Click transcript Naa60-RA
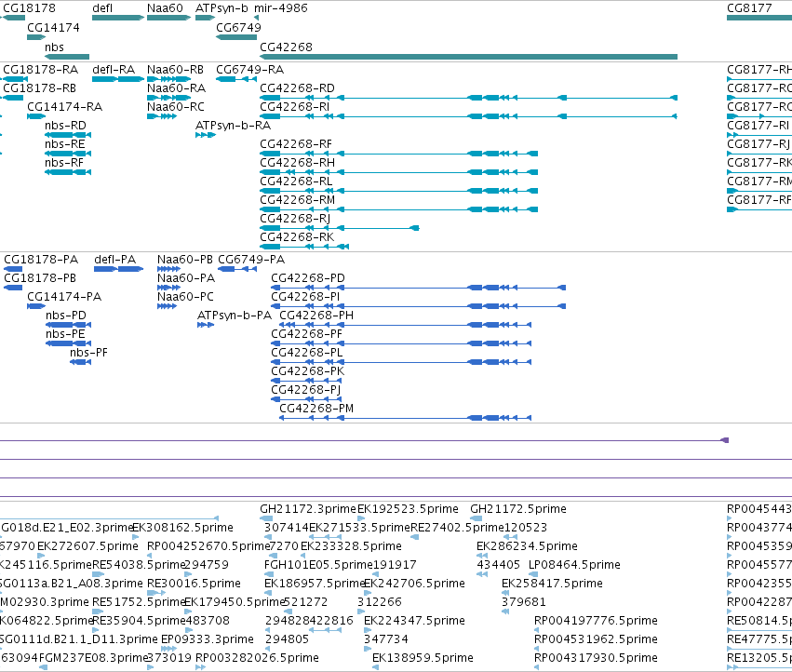Screen dimensions: 792x672 (168, 98)
